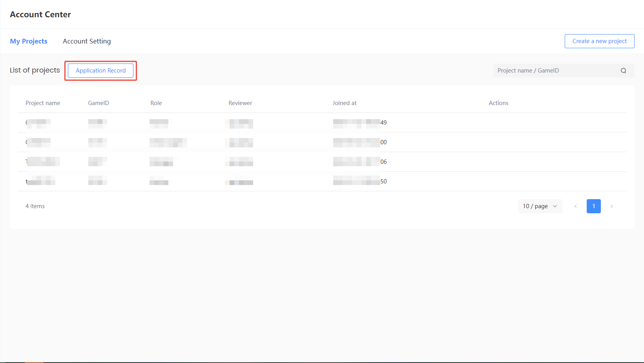Click the Joined at column header

point(345,103)
